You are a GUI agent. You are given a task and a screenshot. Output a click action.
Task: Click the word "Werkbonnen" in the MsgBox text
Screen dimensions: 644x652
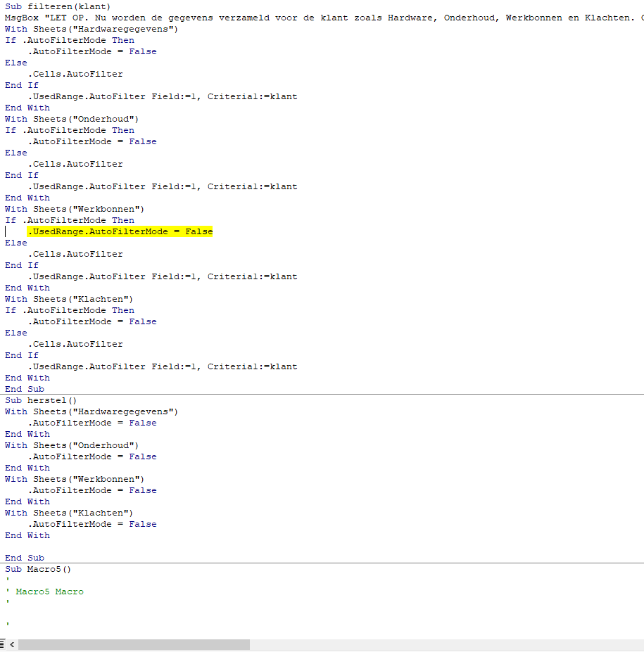click(533, 18)
